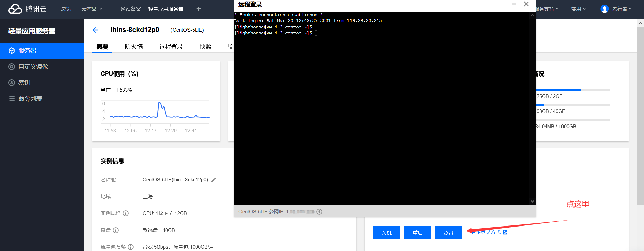The height and width of the screenshot is (251, 644).
Task: Click the 系统盘: 40GB value
Action: 159,230
